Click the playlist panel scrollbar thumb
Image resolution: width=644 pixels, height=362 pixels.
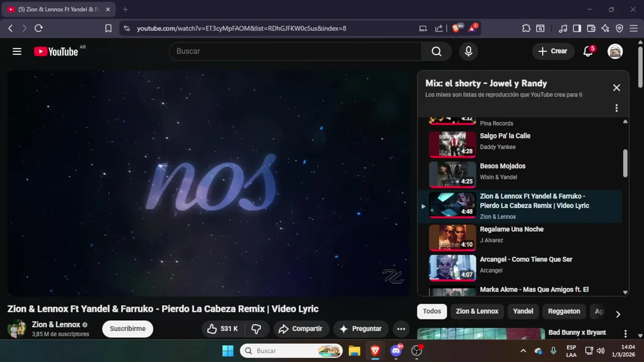(625, 163)
